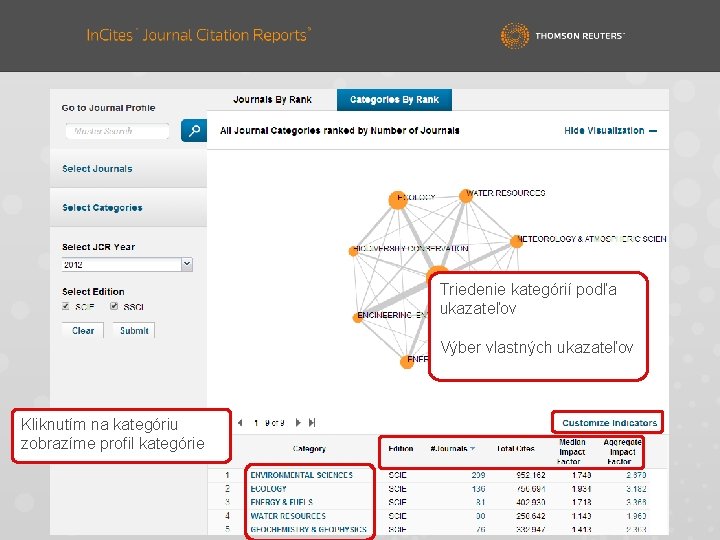Click the Biodiversity Conservation node
Screen dimensions: 720x540
(x=353, y=251)
